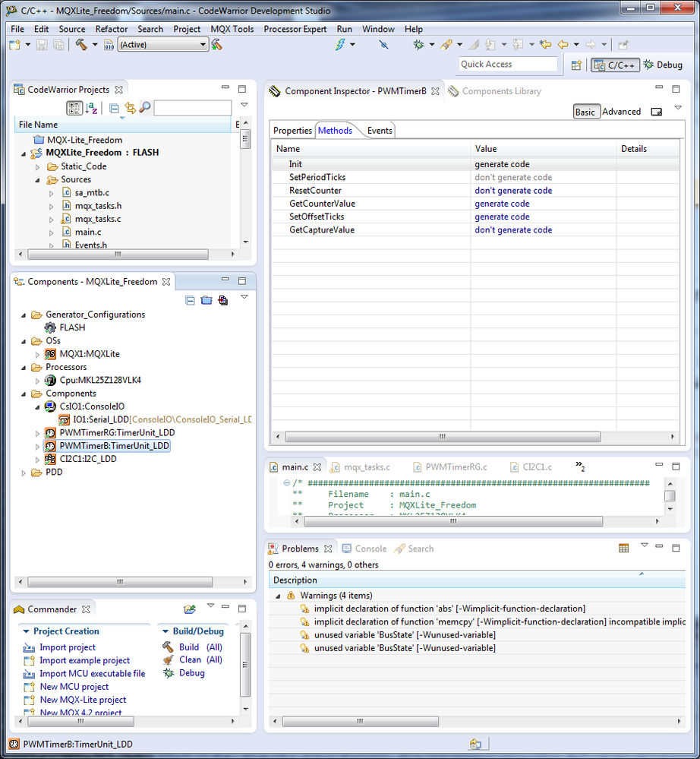The image size is (700, 759).
Task: Toggle Advanced view mode in Component Inspector
Action: pyautogui.click(x=621, y=112)
